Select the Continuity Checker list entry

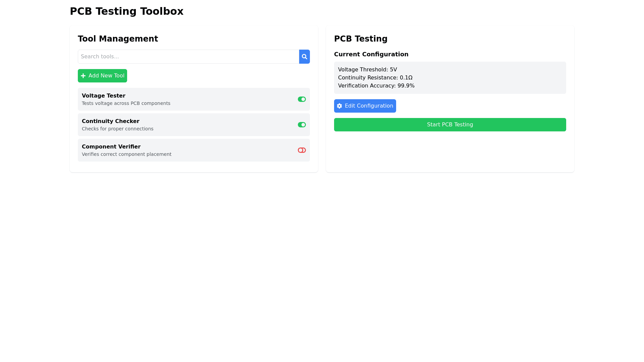[x=194, y=124]
